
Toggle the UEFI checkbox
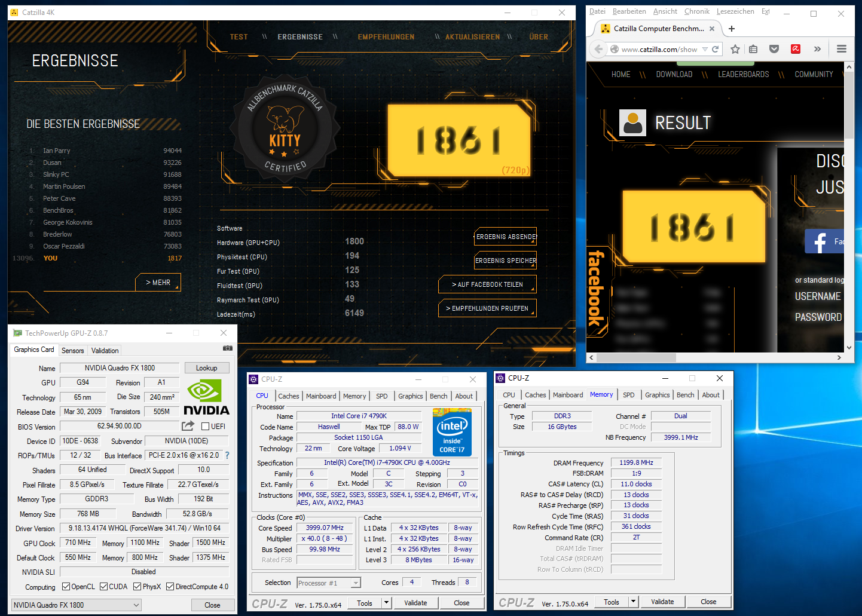[205, 427]
